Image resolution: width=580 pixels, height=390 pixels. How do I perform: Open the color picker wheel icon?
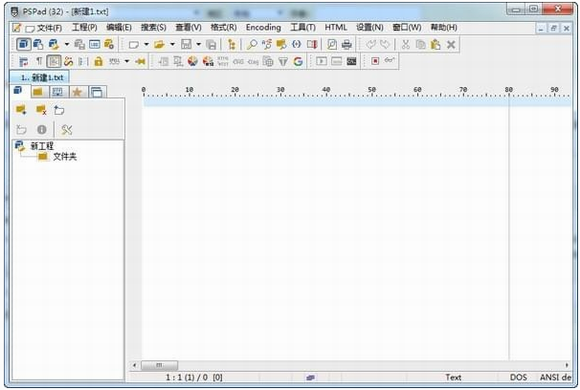click(x=193, y=61)
